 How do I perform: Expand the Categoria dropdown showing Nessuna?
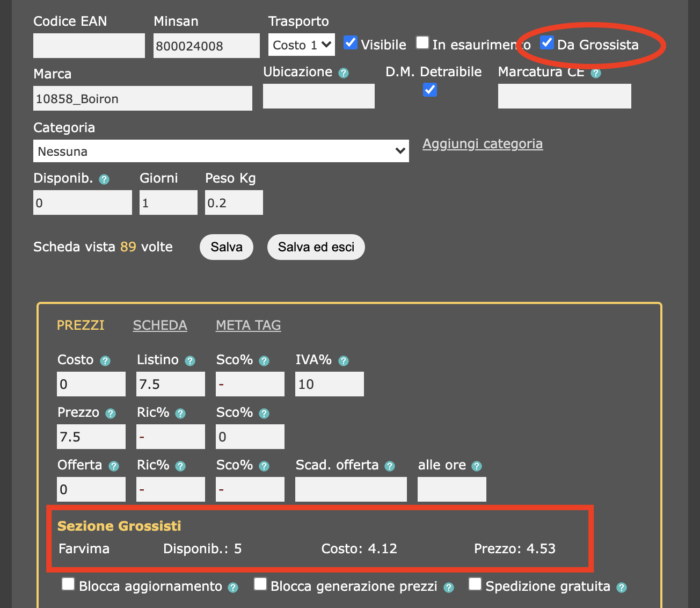point(221,151)
